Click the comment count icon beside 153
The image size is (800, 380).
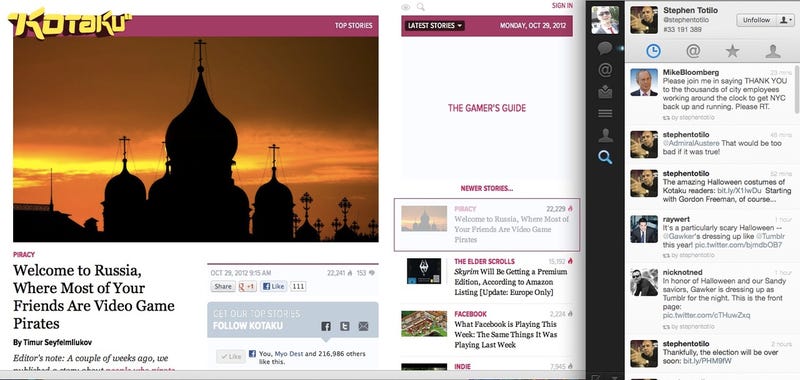371,273
